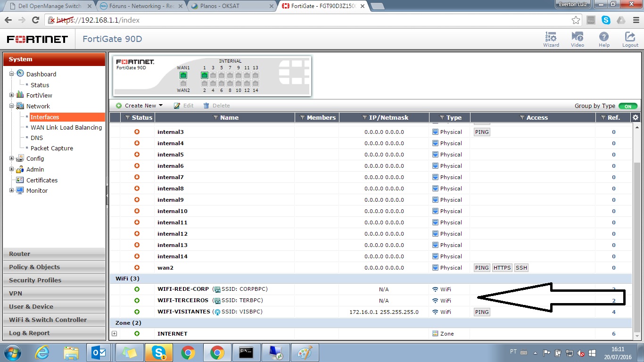This screenshot has width=644, height=362.
Task: Open the DNS settings page
Action: 37,138
